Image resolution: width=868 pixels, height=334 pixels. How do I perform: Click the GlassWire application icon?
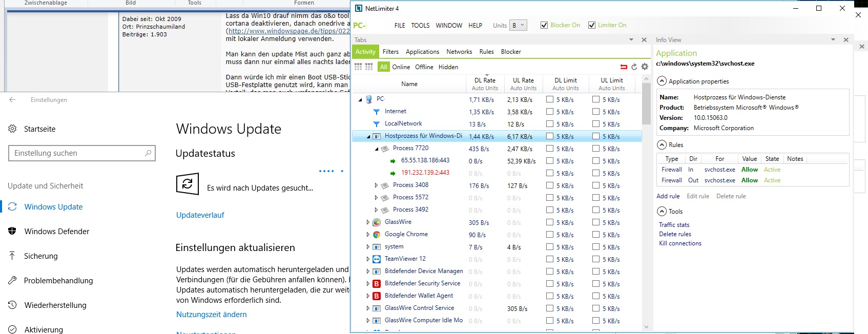(377, 222)
